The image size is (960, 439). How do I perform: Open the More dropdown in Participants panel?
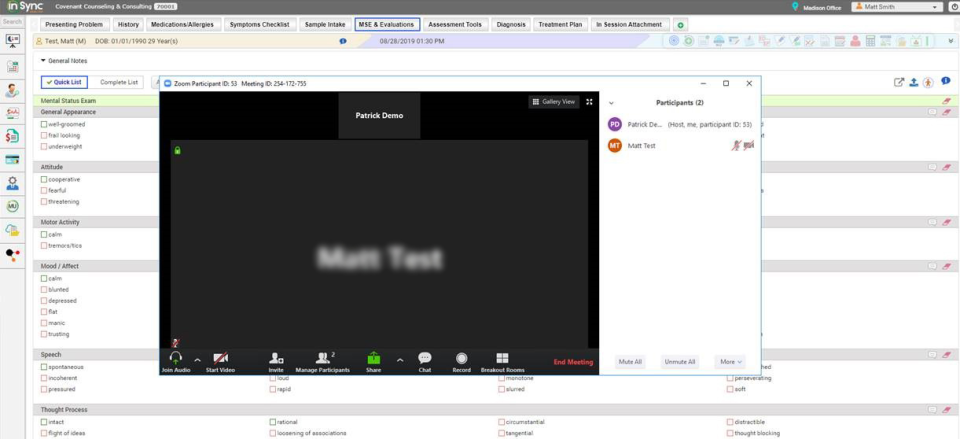730,362
